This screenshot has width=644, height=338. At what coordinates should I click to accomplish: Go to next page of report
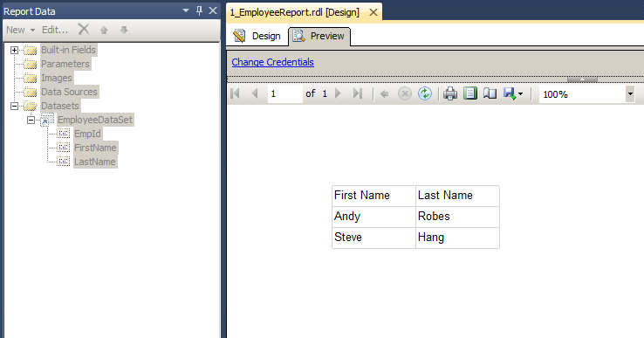[x=338, y=93]
